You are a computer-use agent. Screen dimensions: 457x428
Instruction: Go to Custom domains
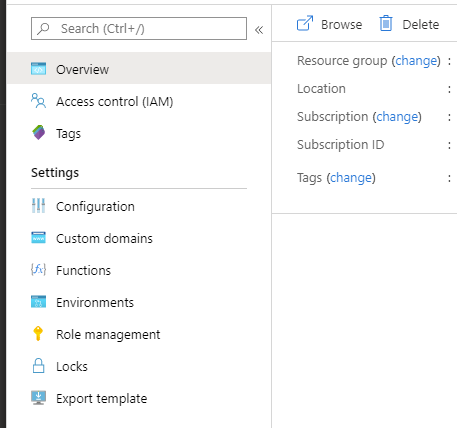(x=139, y=238)
